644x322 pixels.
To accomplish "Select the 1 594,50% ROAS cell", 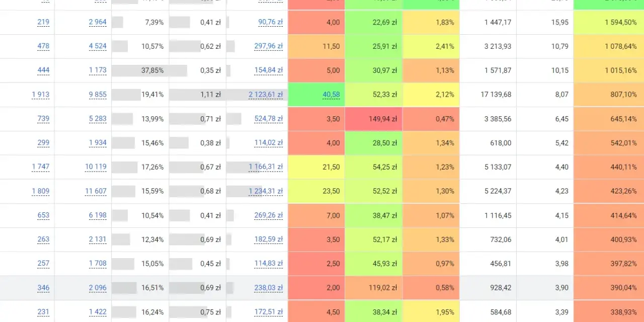I will (609, 22).
